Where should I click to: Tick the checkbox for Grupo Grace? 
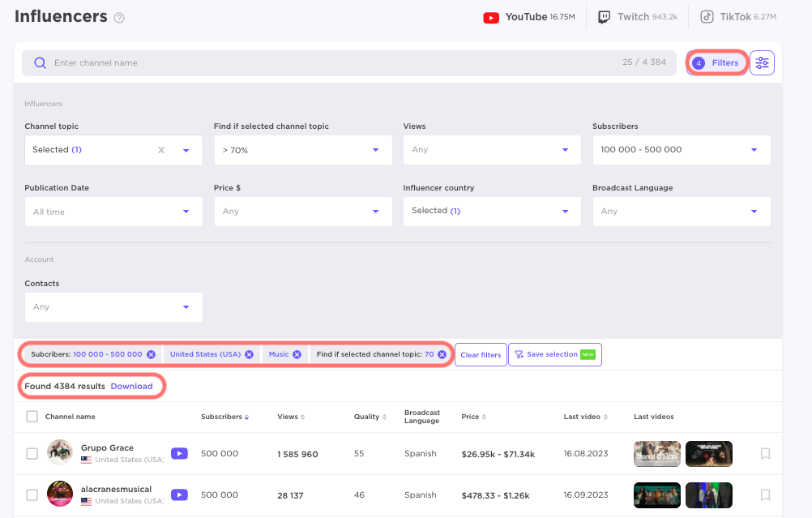(x=32, y=453)
